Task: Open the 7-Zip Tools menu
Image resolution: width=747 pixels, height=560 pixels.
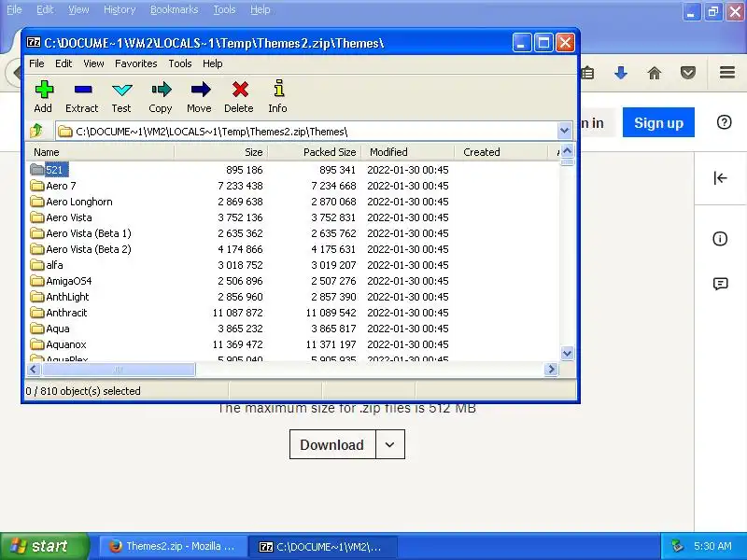Action: click(x=180, y=63)
